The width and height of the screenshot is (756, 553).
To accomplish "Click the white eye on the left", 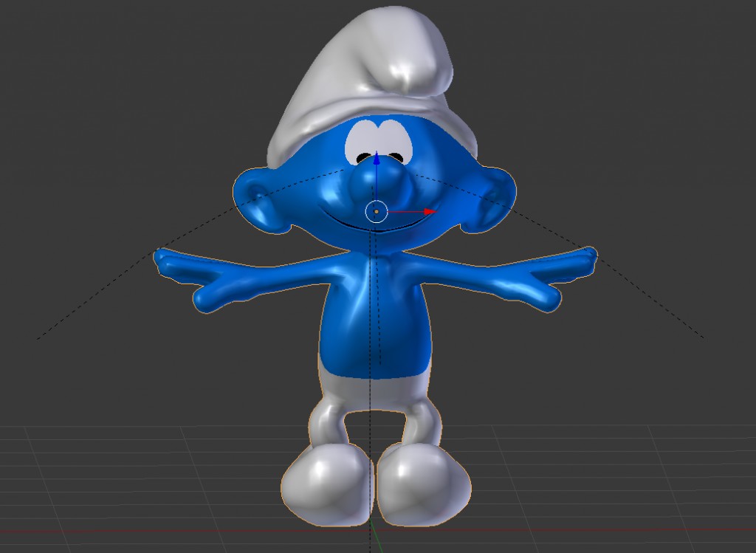I will pyautogui.click(x=363, y=140).
